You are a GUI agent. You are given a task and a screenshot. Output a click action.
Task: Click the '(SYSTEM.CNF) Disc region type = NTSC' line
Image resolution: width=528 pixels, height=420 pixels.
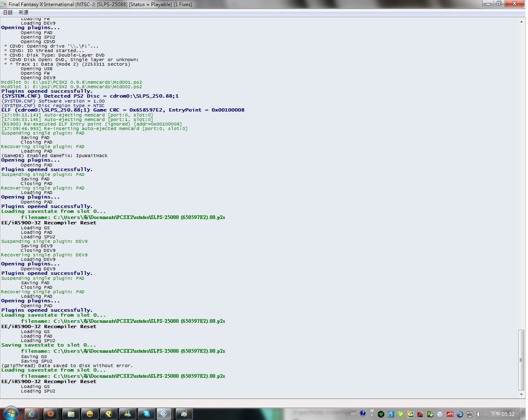coord(53,105)
